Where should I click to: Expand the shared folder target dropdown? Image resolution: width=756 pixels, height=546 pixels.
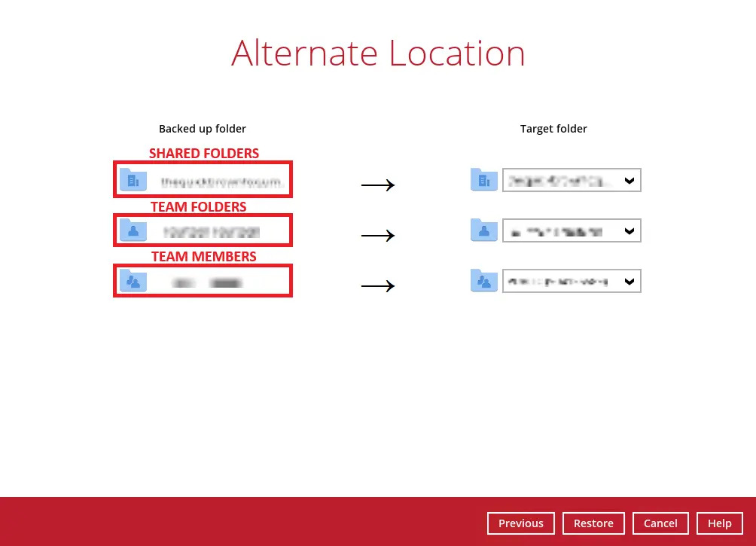[x=629, y=181]
